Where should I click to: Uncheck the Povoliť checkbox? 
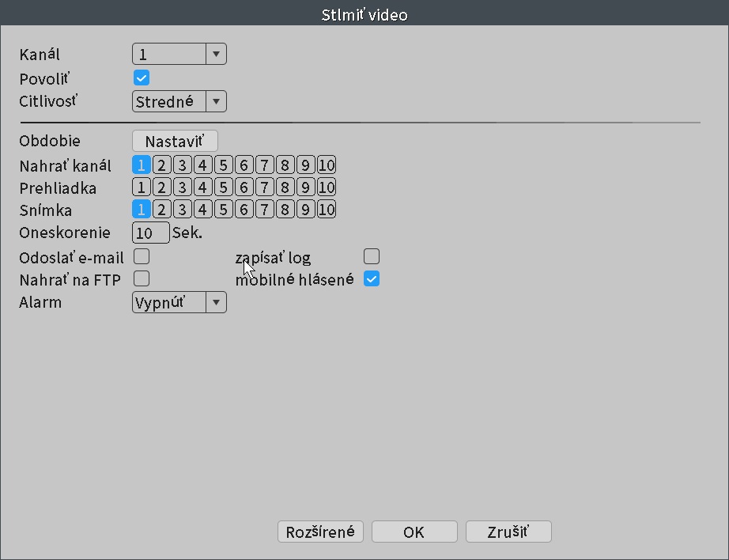142,78
